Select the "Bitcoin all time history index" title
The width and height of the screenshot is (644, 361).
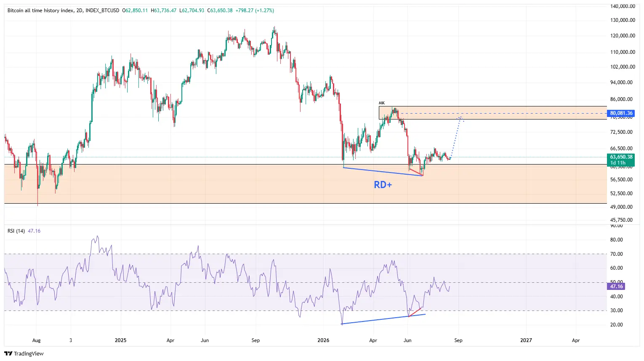(x=40, y=11)
